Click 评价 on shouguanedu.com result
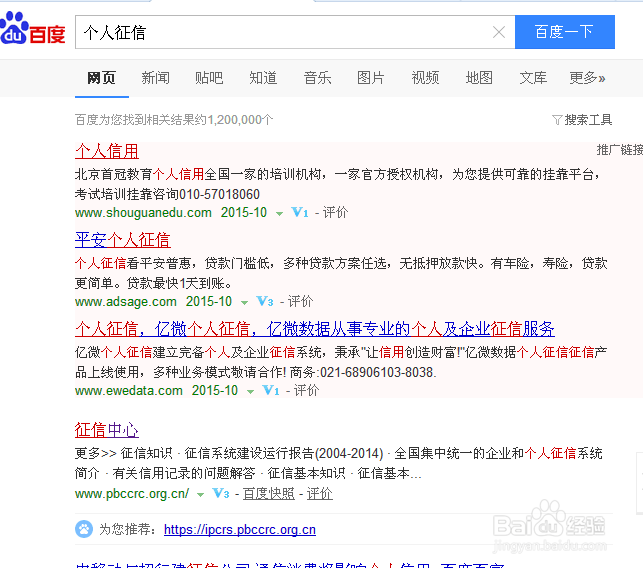The height and width of the screenshot is (568, 643). [335, 212]
